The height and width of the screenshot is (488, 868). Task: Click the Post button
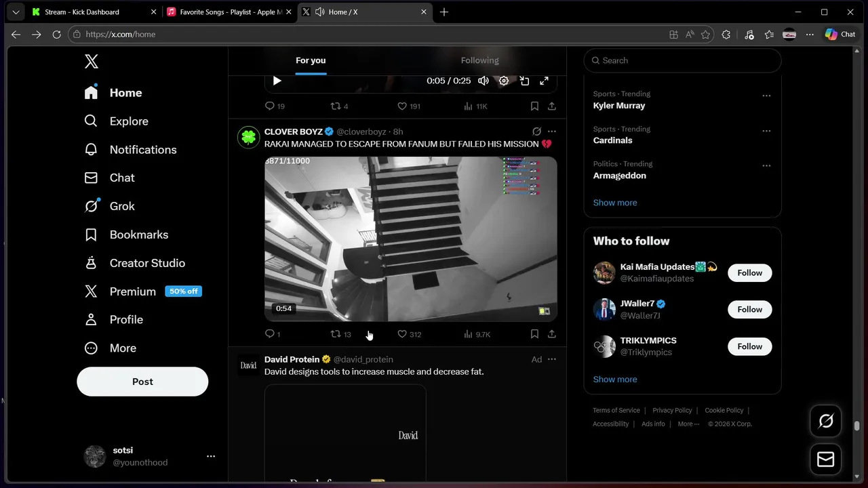tap(142, 382)
